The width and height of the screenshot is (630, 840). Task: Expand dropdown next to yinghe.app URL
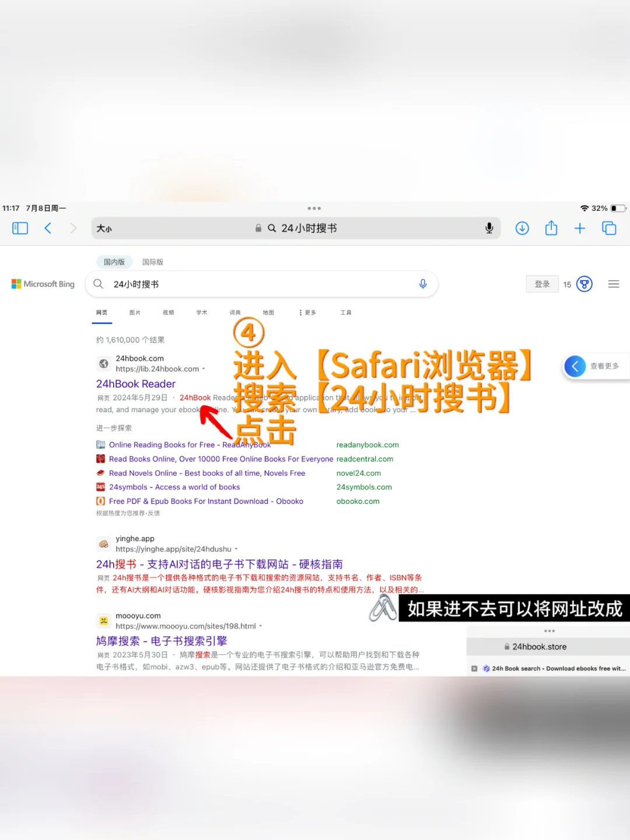236,549
